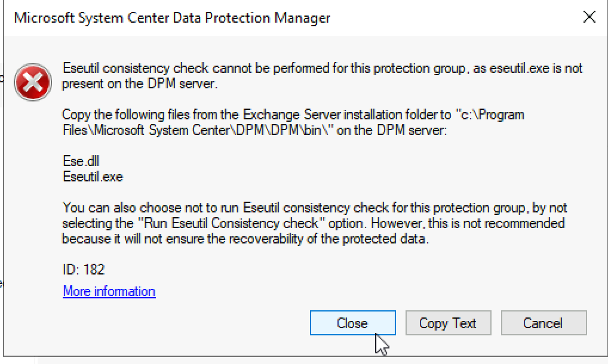The image size is (608, 364).
Task: Open the More information link
Action: coord(109,291)
